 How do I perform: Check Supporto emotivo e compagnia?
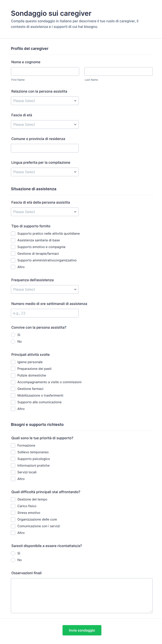tap(13, 247)
